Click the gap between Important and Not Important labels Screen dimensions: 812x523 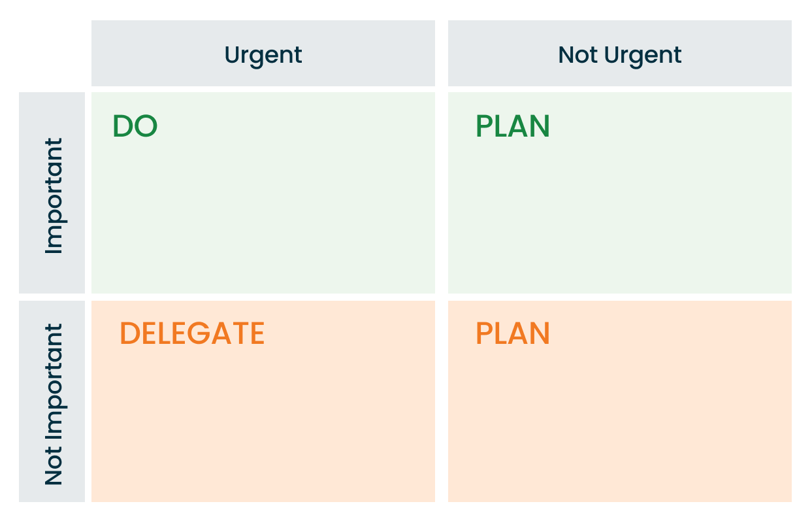click(x=52, y=297)
